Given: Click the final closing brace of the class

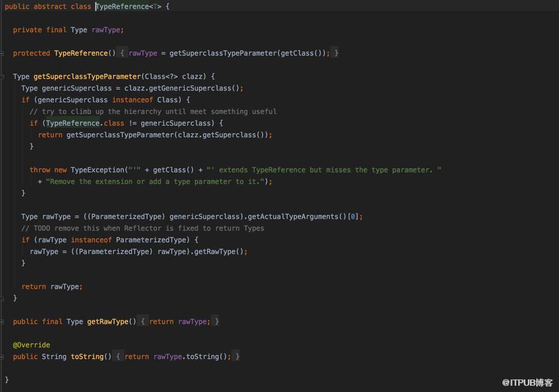Looking at the screenshot, I should (6, 380).
